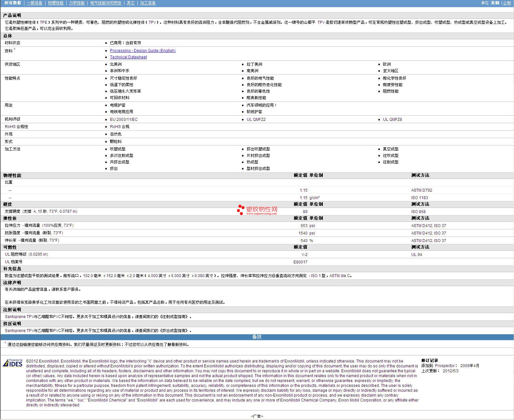Switch to the 其它 tab
514x420 pixels.
tap(131, 3)
